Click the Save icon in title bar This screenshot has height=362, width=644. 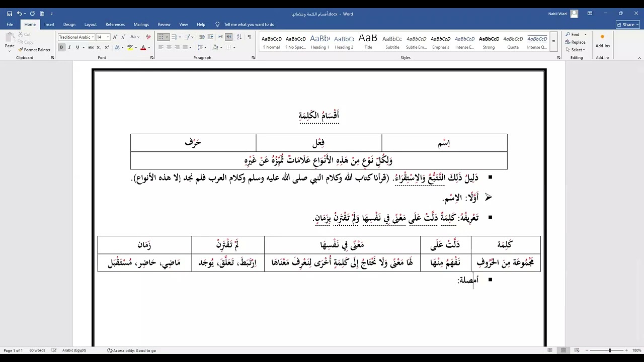coord(10,14)
